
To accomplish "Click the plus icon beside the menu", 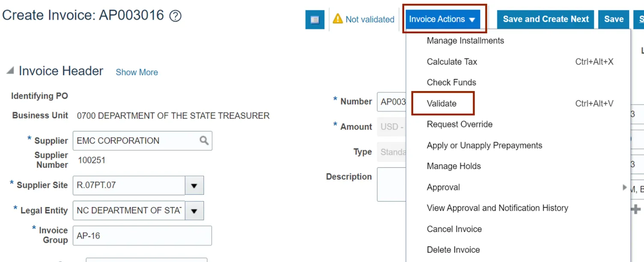I will point(636,209).
